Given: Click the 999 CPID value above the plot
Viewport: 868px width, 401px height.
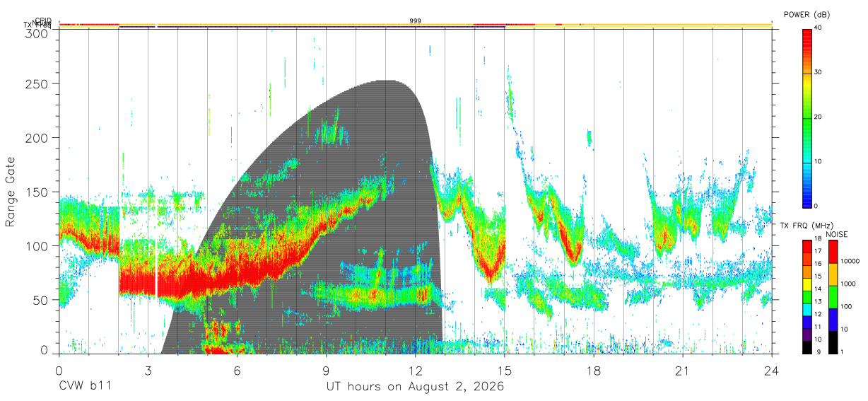Looking at the screenshot, I should [x=416, y=21].
